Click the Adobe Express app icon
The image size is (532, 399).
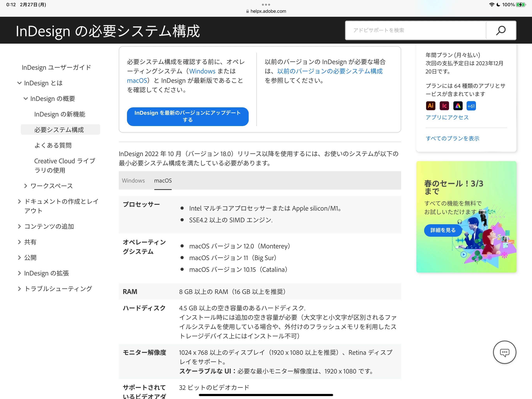click(x=458, y=106)
